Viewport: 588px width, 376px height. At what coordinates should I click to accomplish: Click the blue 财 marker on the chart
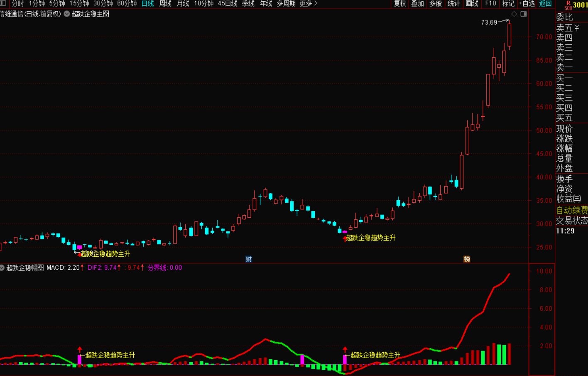tap(249, 259)
